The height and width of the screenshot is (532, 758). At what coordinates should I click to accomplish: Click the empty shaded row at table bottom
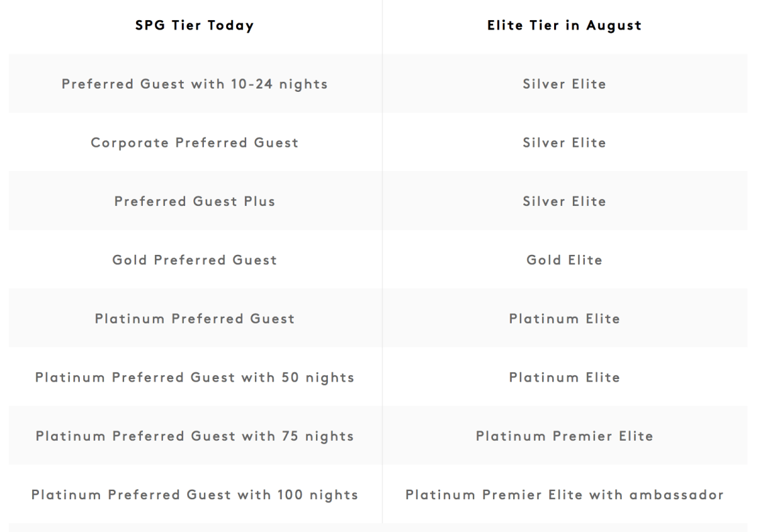pos(378,528)
